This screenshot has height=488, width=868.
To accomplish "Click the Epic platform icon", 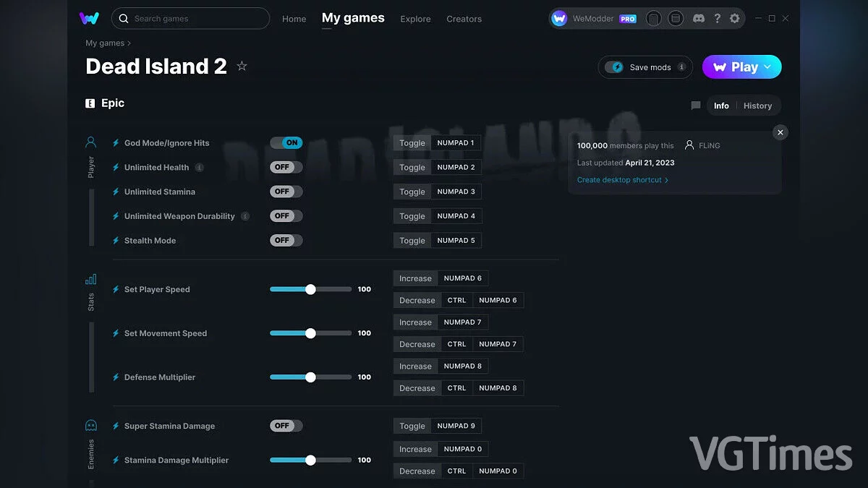I will pyautogui.click(x=90, y=103).
